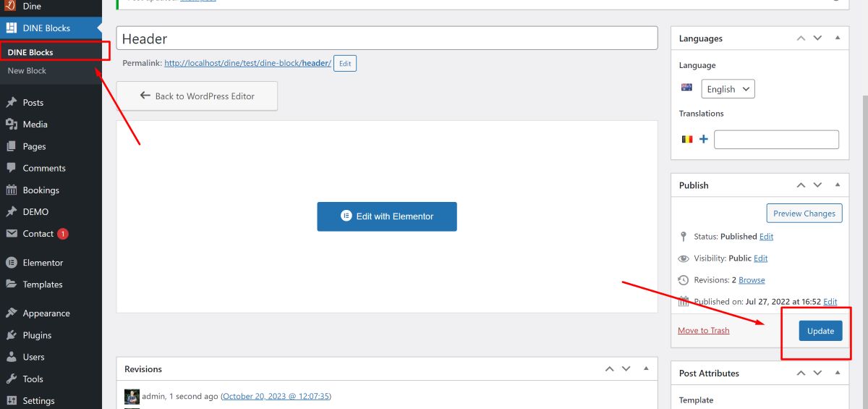The height and width of the screenshot is (409, 868).
Task: Open October 20, 2023 revision link
Action: 276,396
